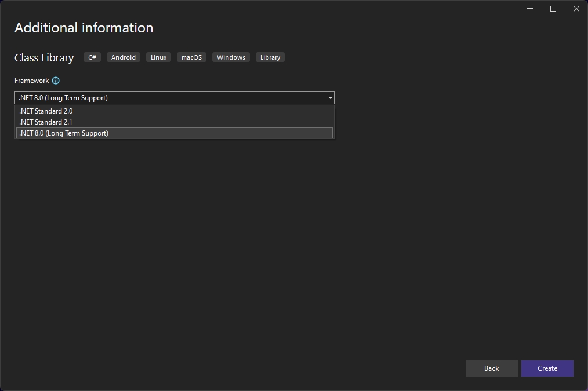Image resolution: width=588 pixels, height=391 pixels.
Task: Click the Framework field label
Action: tap(32, 81)
